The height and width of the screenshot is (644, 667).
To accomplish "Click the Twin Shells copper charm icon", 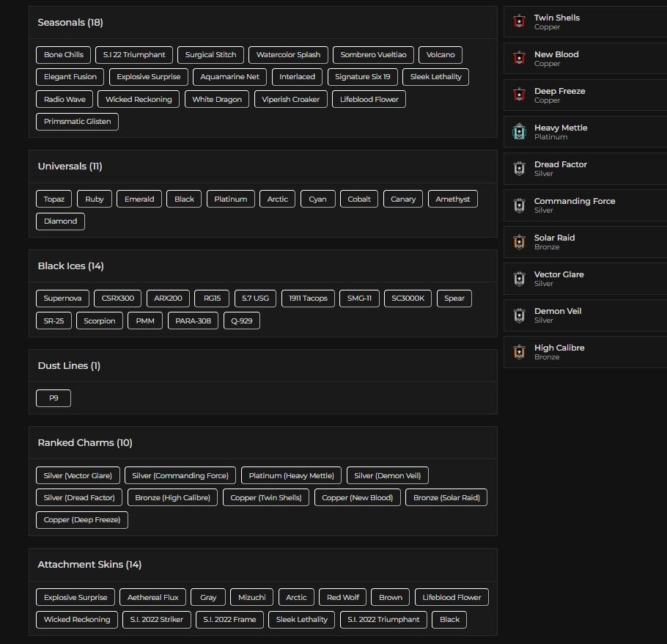I will pyautogui.click(x=519, y=21).
